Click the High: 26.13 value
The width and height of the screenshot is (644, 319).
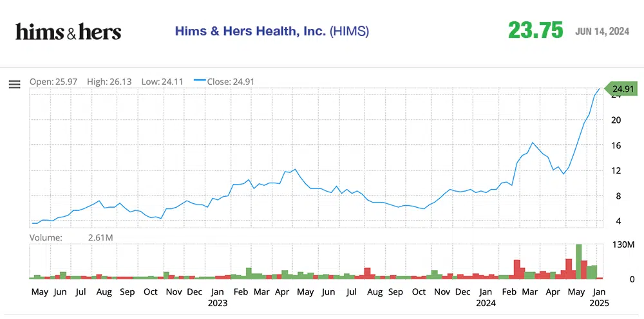pos(109,82)
